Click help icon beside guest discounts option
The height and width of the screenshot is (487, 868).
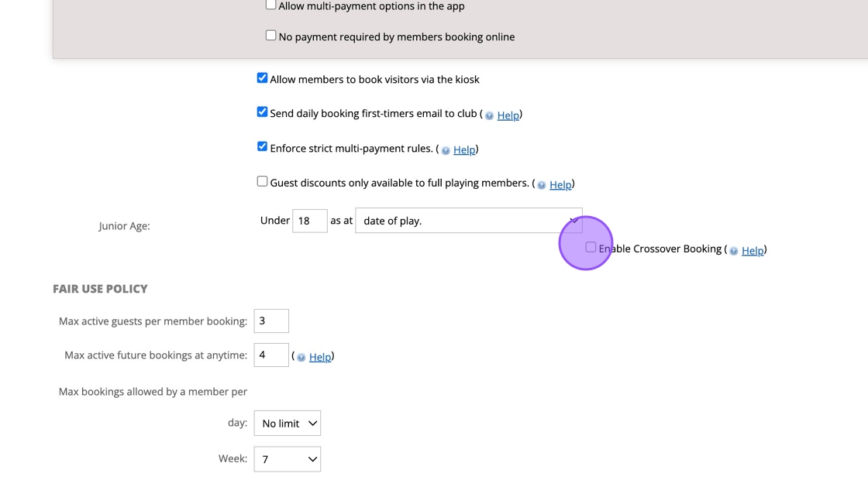[542, 185]
